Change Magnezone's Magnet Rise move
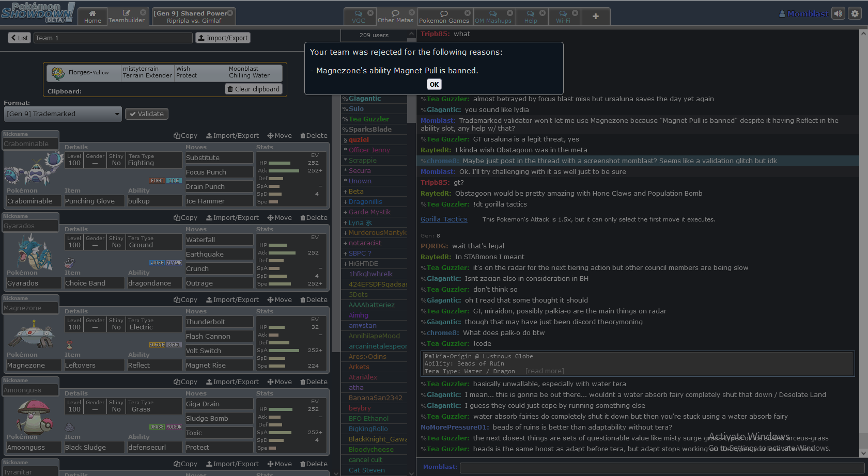Viewport: 868px width, 476px height. tap(219, 365)
